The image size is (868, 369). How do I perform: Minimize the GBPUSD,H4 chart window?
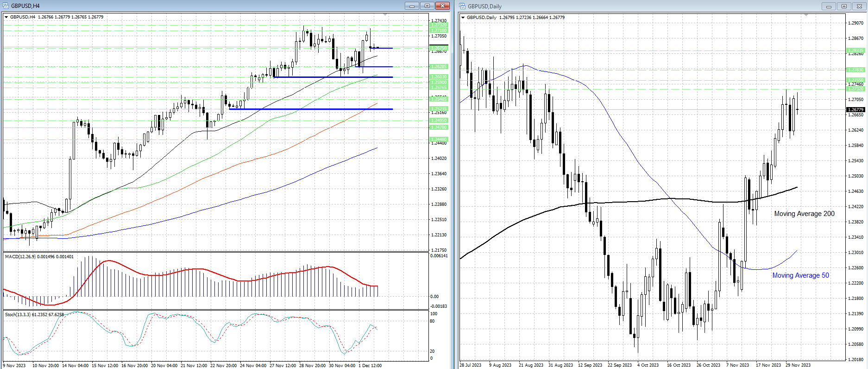point(411,6)
